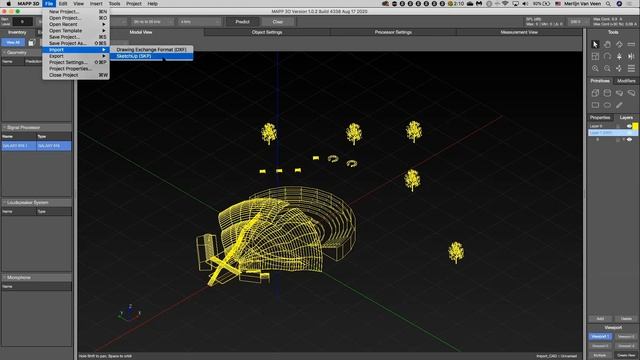Open the Help menu
Image resolution: width=640 pixels, height=360 pixels.
tap(153, 4)
